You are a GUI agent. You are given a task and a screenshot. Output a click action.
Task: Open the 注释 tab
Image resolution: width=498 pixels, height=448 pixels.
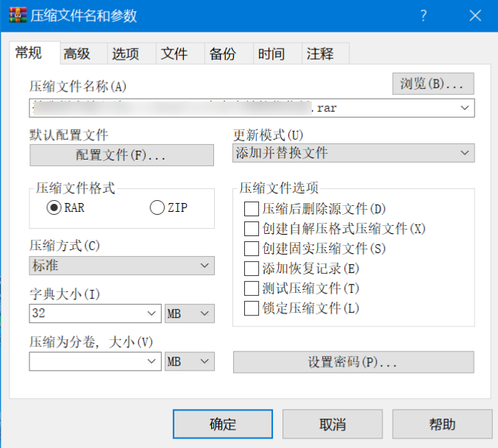(326, 54)
